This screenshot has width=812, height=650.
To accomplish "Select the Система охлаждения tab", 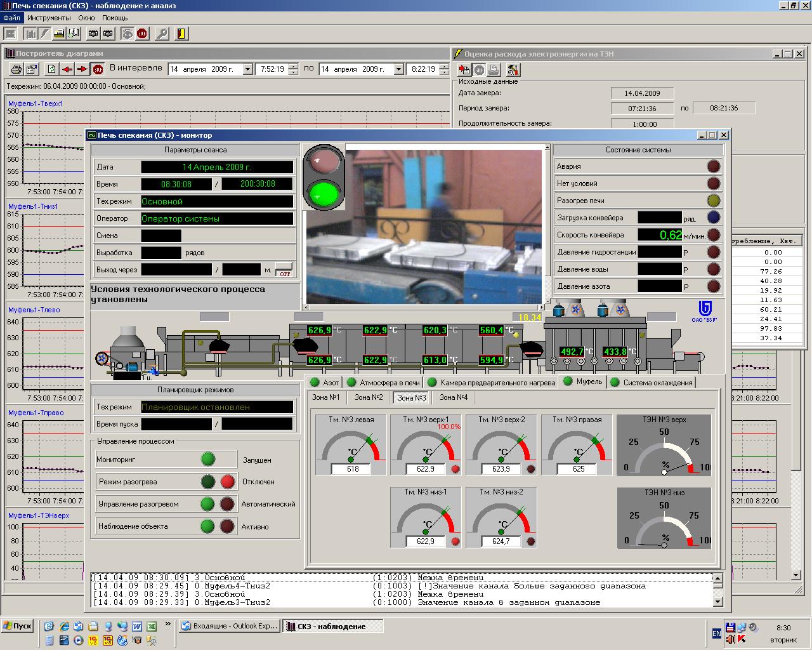I will [x=657, y=382].
